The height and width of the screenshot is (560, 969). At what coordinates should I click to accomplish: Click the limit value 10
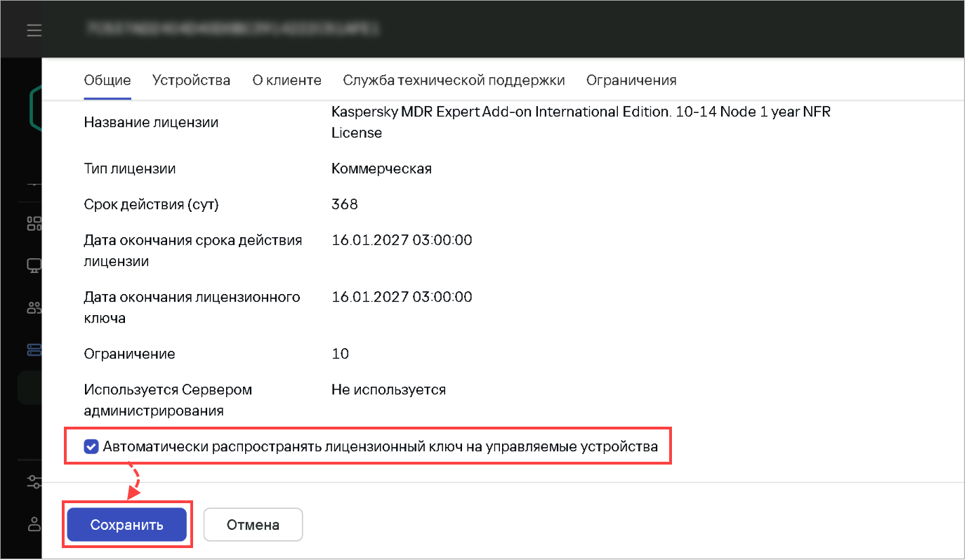click(x=341, y=354)
